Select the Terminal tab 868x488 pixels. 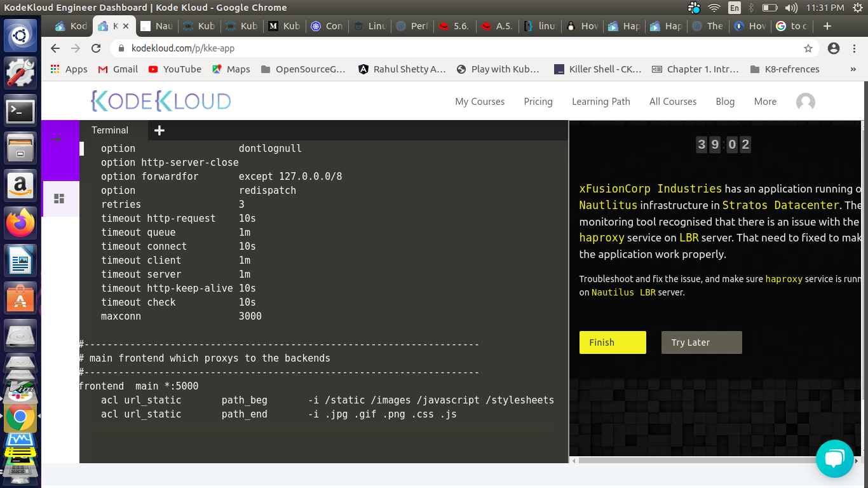point(110,130)
